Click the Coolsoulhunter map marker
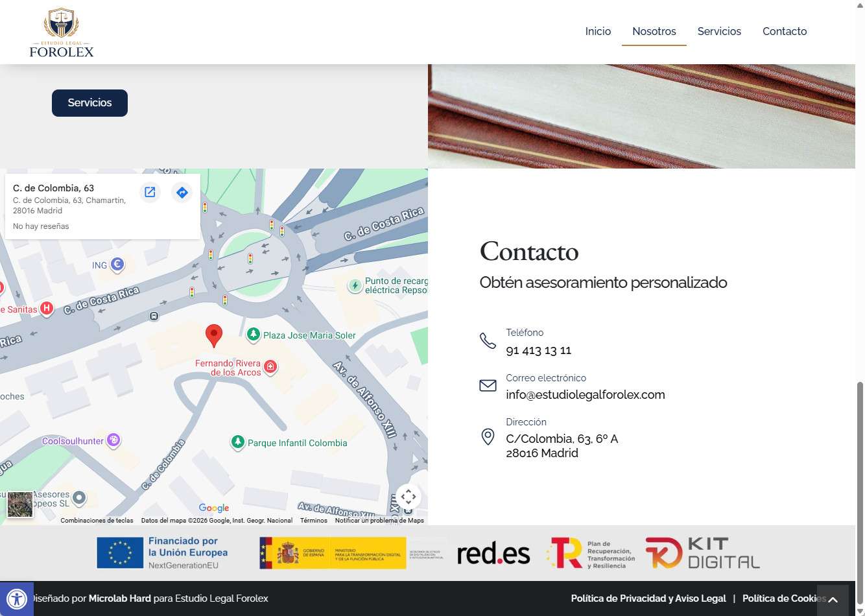The width and height of the screenshot is (865, 616). pos(113,441)
